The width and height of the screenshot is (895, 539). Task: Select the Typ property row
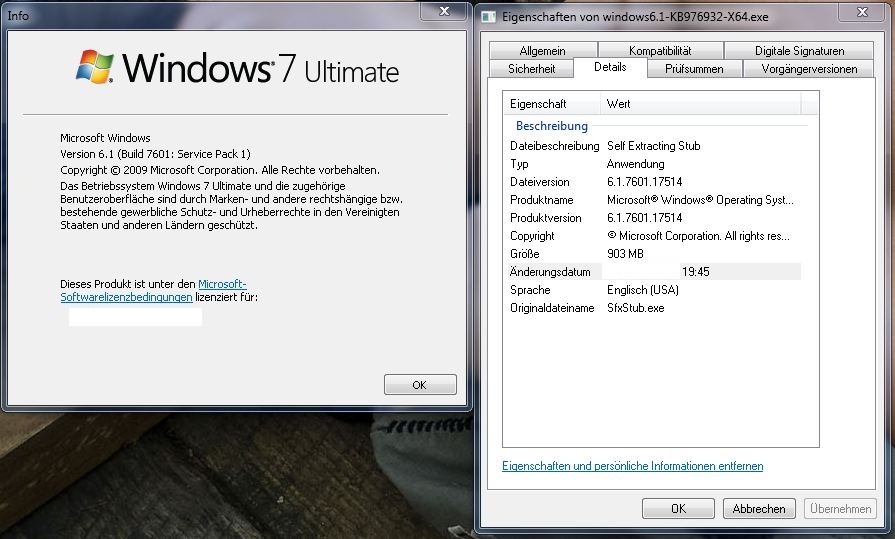655,164
